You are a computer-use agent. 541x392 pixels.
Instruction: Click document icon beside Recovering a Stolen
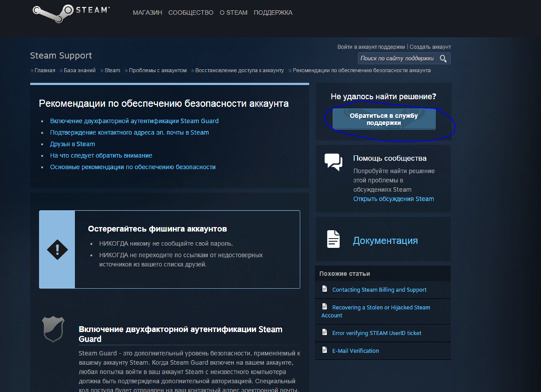click(325, 306)
